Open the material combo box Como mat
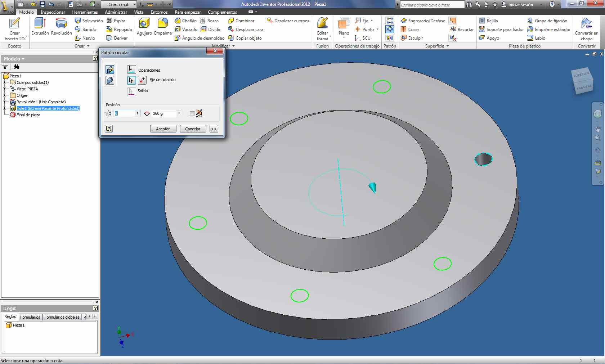Viewport: 605px width, 364px height. point(119,4)
